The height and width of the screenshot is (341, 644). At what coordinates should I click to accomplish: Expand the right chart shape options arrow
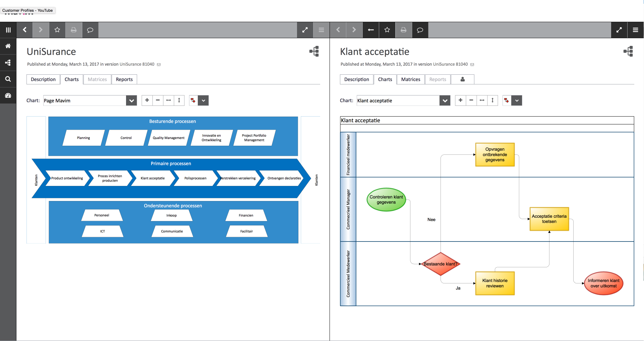point(517,100)
